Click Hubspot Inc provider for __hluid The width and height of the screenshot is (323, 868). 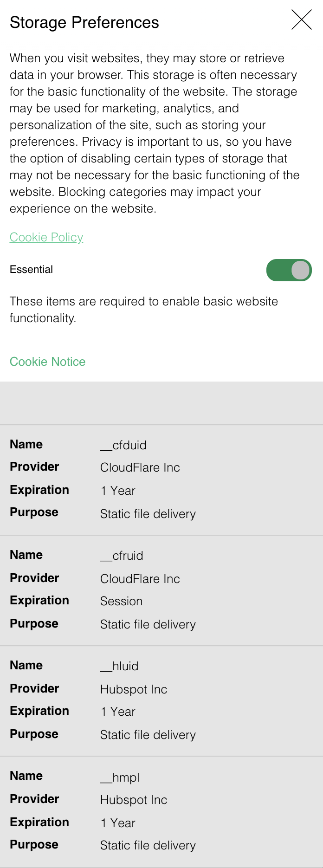134,689
